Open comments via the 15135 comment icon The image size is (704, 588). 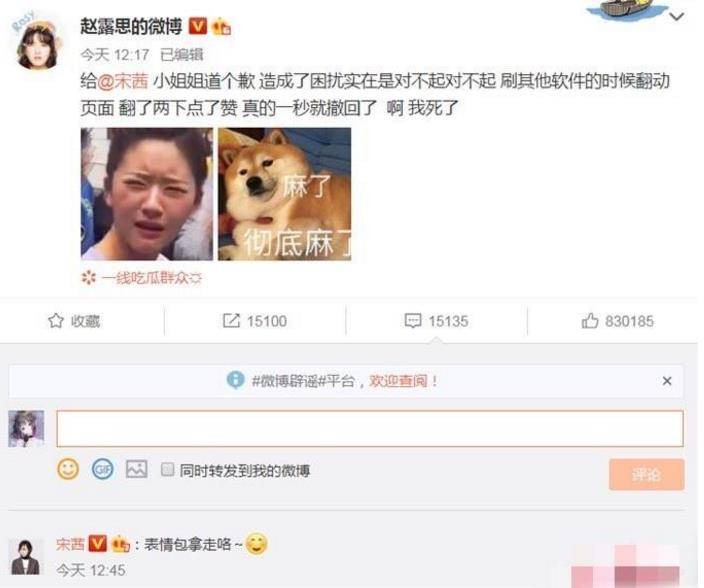click(413, 320)
